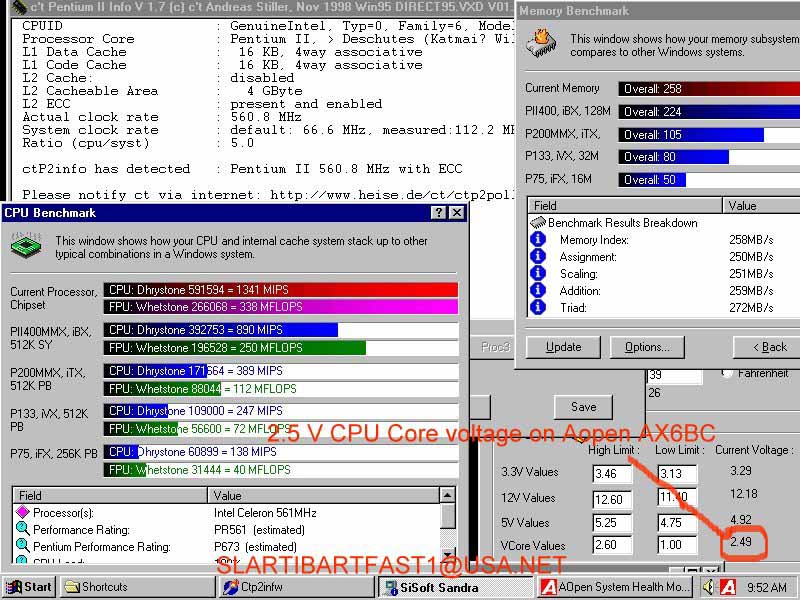Switch to AOpen System Health Monitor taskbar item
Screen dimensions: 800x600
[615, 587]
